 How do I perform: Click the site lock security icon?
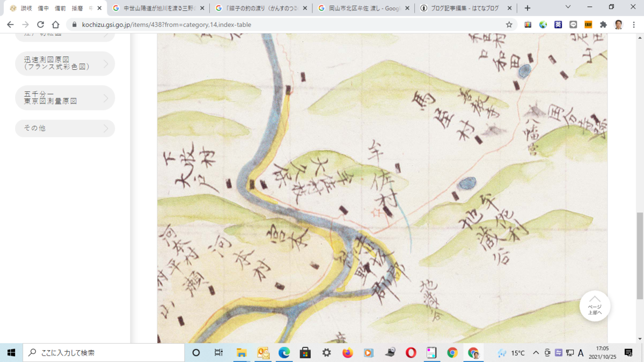coord(74,25)
